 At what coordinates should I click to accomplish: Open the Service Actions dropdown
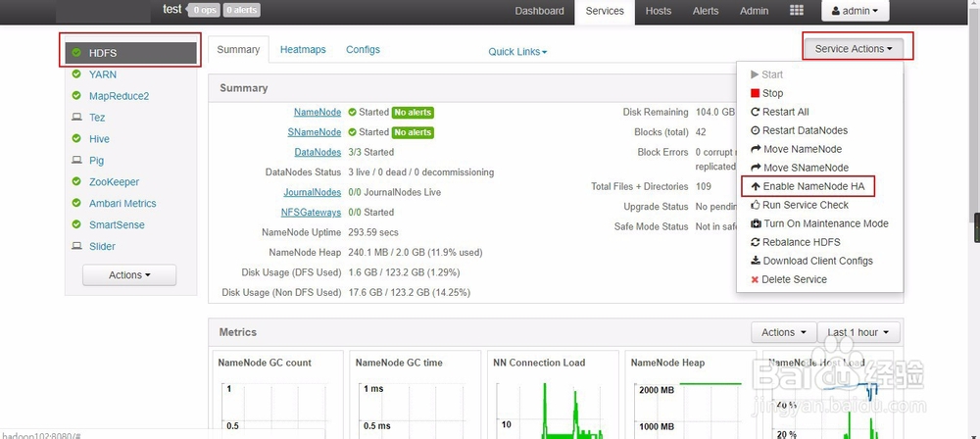tap(854, 49)
